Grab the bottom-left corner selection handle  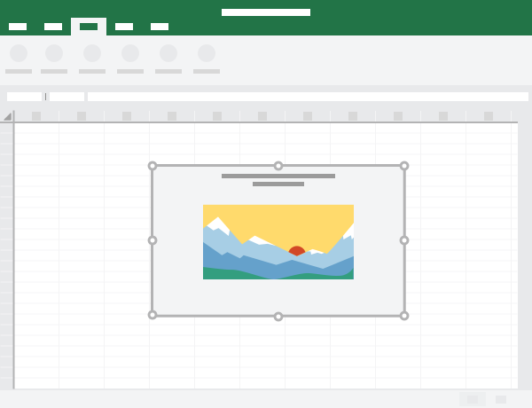click(153, 315)
